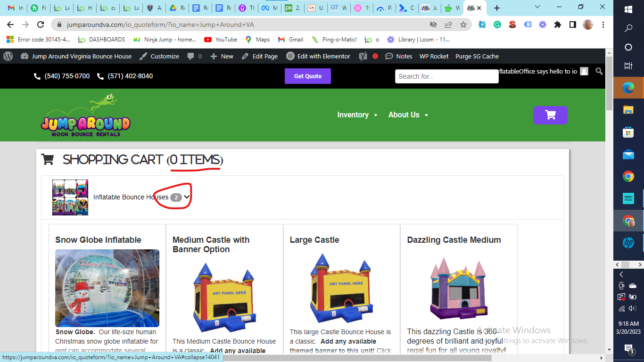Open the Snow Globe Inflatable product image
644x362 pixels.
[107, 288]
